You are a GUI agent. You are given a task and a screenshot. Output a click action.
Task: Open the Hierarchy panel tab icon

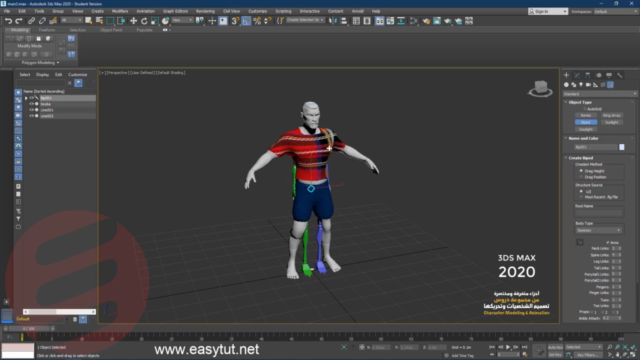[x=588, y=75]
